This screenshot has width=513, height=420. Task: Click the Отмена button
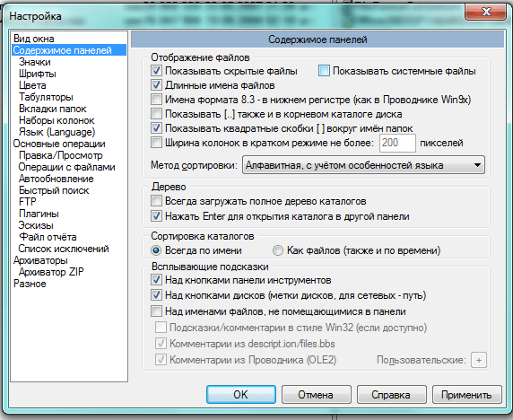316,395
